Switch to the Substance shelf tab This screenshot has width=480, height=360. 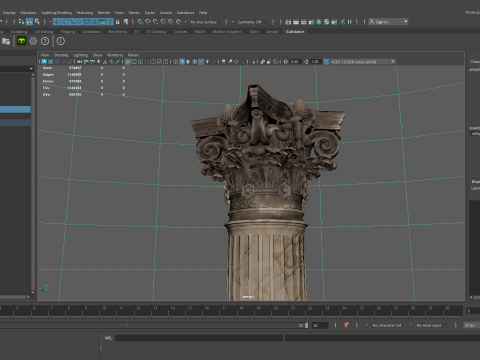pyautogui.click(x=295, y=32)
